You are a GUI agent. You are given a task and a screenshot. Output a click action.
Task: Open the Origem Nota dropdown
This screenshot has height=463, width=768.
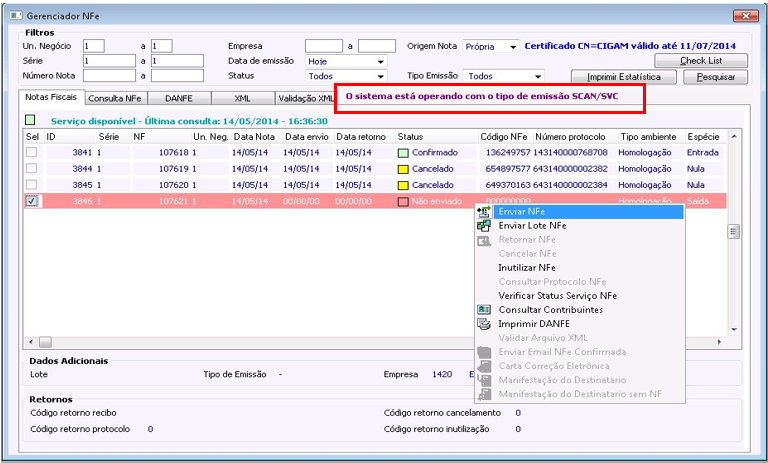513,47
